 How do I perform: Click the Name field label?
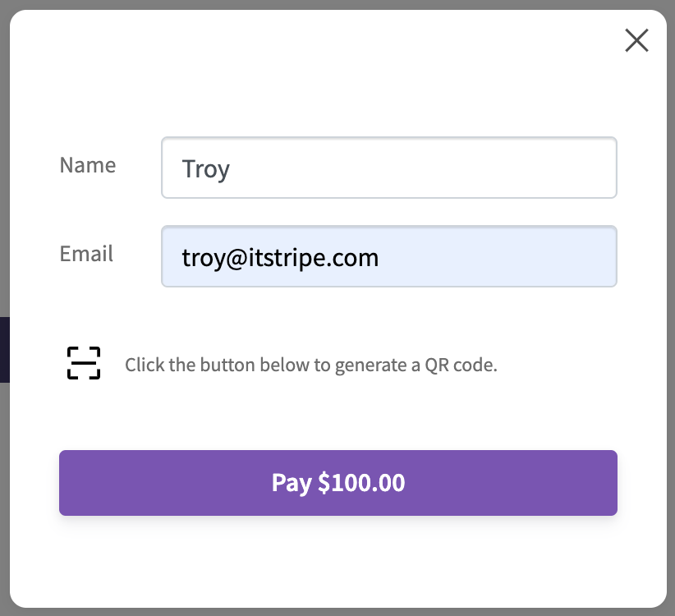[x=88, y=165]
